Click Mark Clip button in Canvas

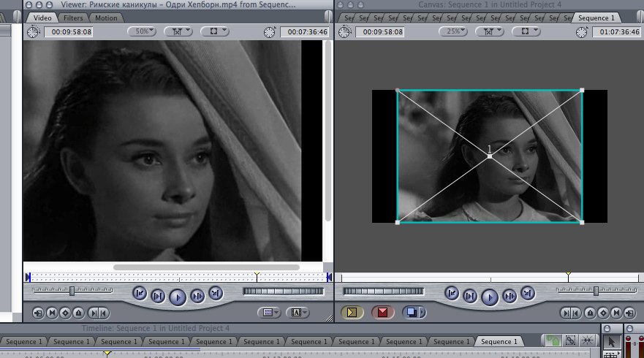coord(616,313)
